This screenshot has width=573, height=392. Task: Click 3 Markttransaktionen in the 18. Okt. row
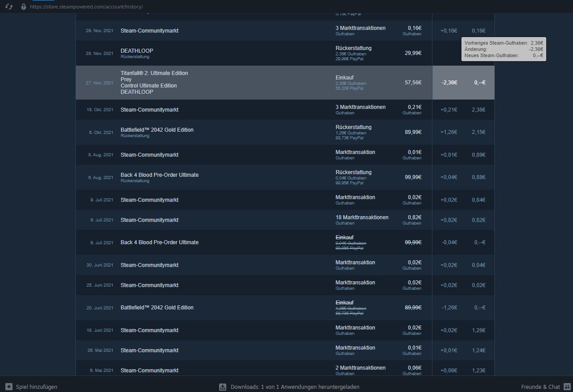[361, 107]
